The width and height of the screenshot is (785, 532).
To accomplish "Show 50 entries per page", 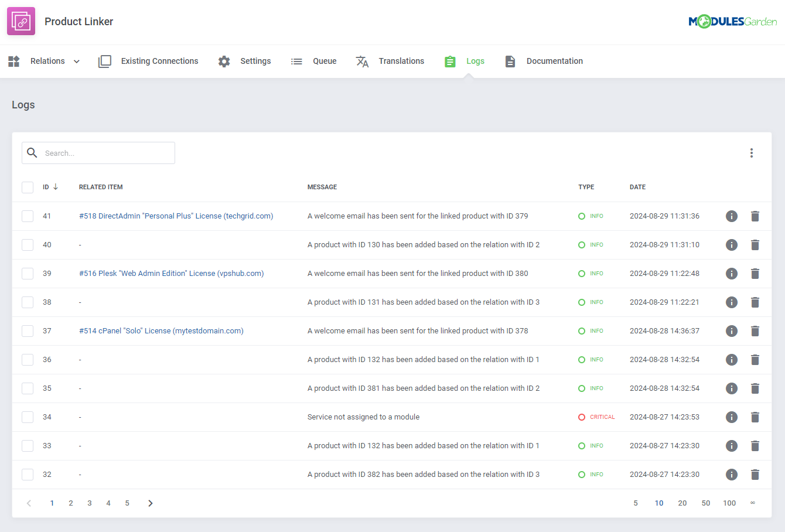I will tap(706, 503).
